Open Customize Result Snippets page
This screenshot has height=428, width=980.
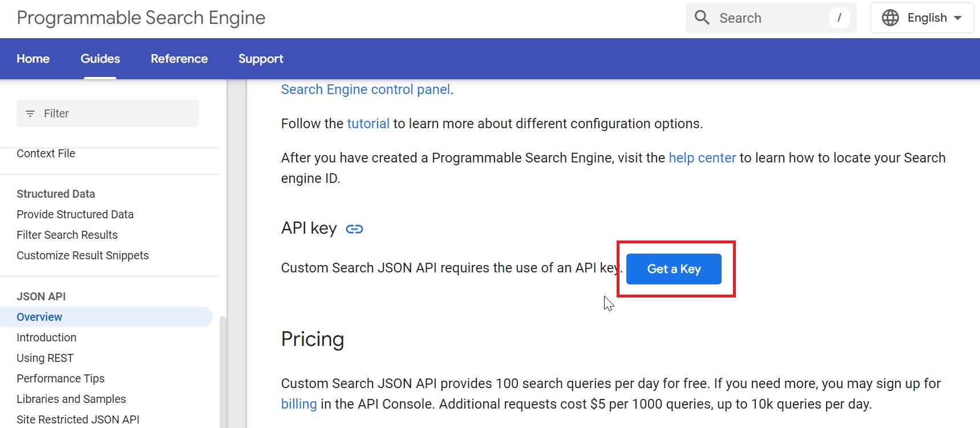click(83, 255)
